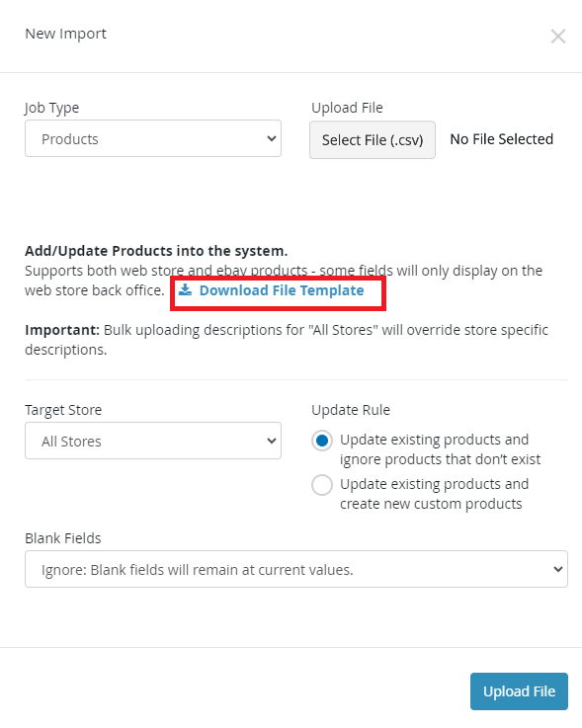Click the New Import dialog title
This screenshot has width=582, height=728.
point(65,34)
